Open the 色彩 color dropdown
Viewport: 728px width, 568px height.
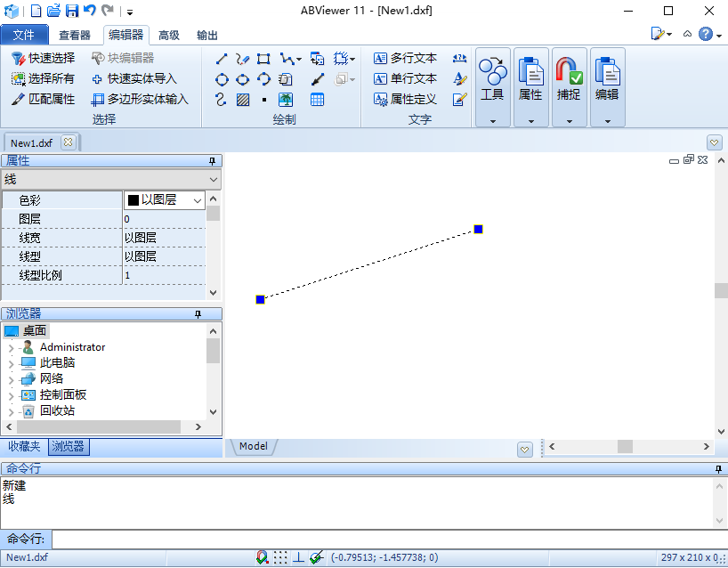coord(198,201)
